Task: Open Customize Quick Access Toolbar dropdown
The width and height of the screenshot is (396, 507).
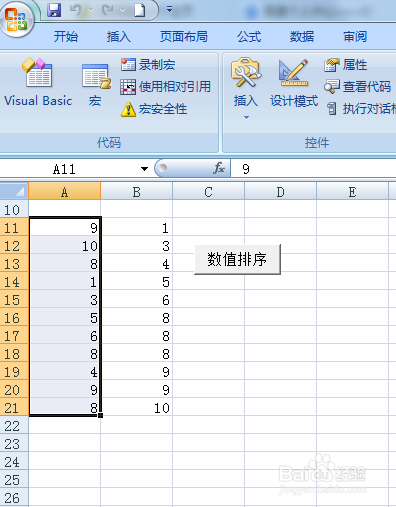Action: click(169, 9)
